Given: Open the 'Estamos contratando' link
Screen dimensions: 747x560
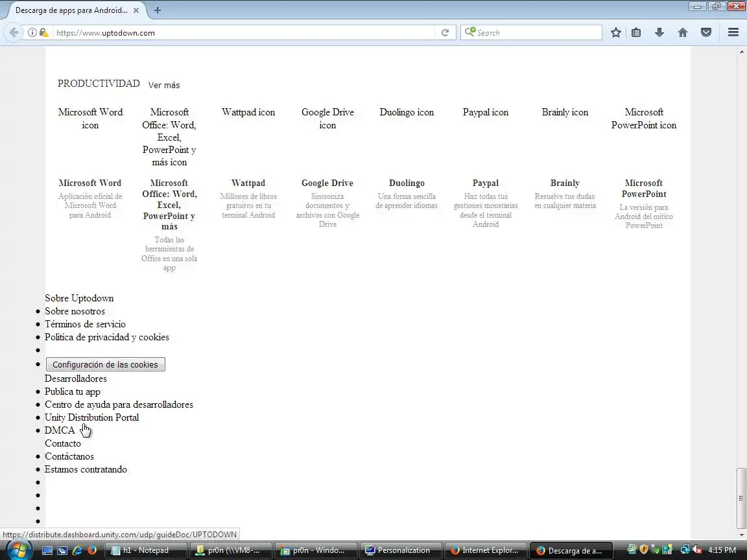Looking at the screenshot, I should (86, 469).
